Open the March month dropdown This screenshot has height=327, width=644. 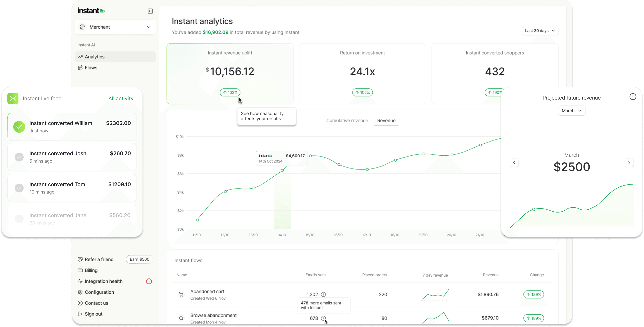tap(571, 111)
